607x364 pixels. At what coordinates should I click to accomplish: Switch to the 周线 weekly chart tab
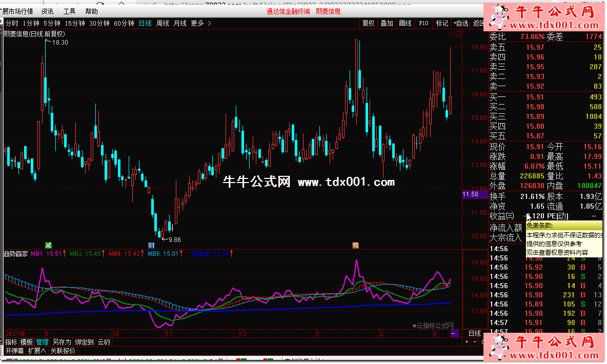click(x=163, y=23)
